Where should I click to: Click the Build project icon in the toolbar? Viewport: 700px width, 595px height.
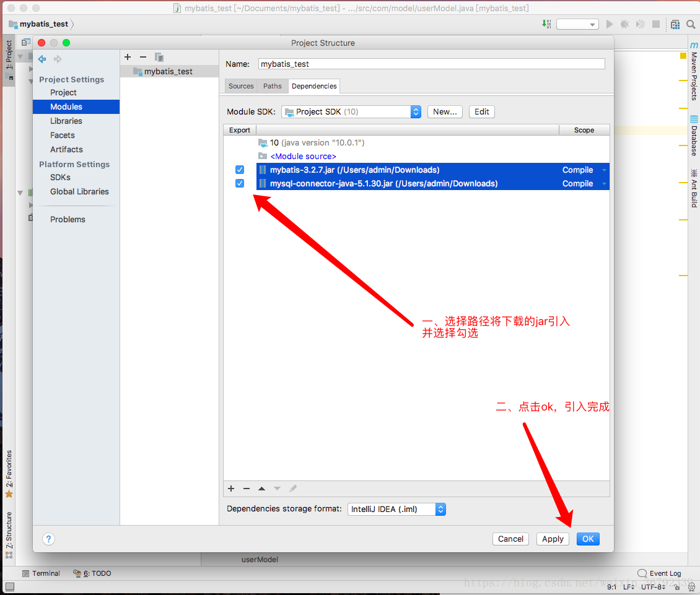(546, 24)
